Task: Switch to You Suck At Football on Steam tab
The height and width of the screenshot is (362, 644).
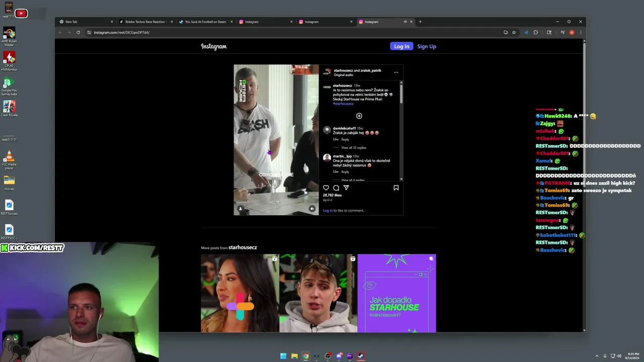Action: click(205, 22)
